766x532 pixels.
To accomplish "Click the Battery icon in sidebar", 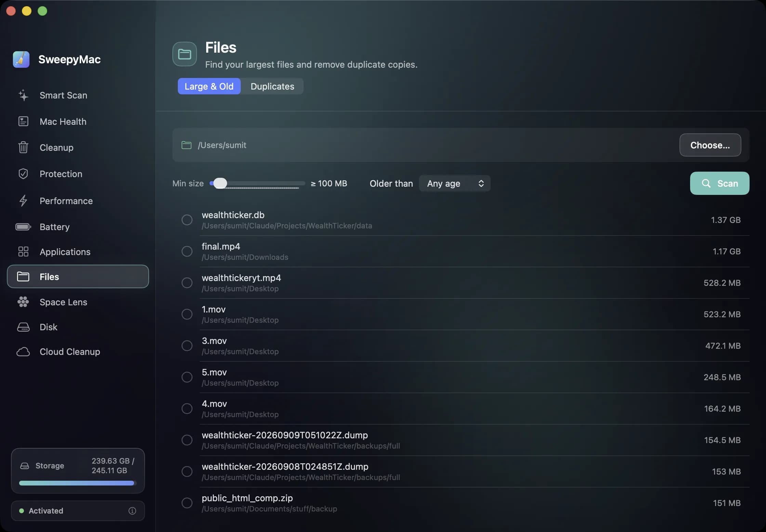I will coord(23,227).
